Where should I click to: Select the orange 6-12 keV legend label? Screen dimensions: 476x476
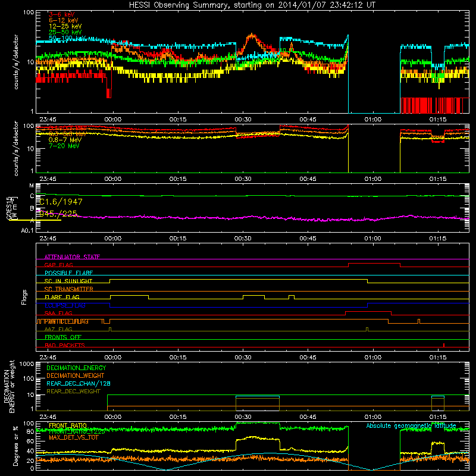click(64, 20)
